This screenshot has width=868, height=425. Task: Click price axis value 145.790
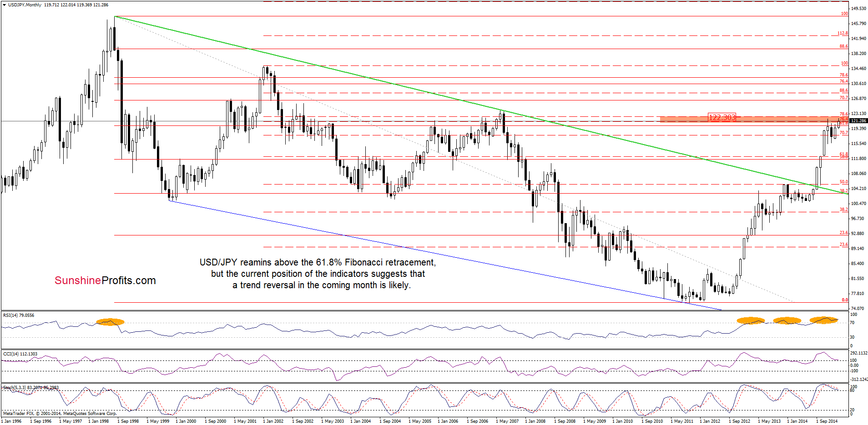tap(858, 24)
